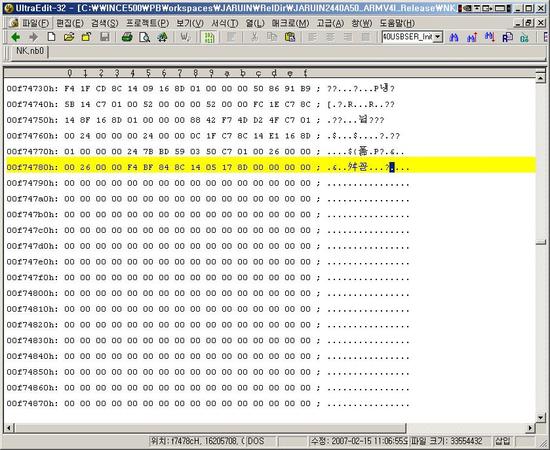Click the vertical scrollbar down arrow
The image size is (550, 450).
point(541,417)
